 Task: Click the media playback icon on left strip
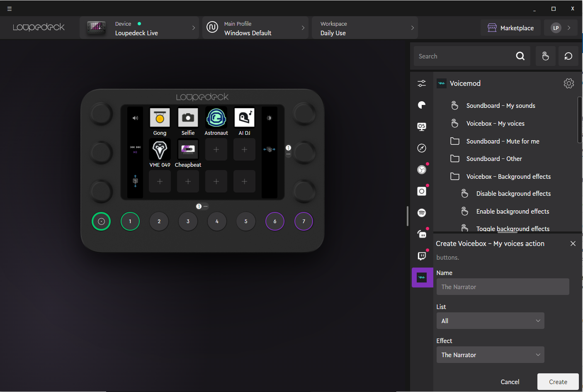(135, 149)
